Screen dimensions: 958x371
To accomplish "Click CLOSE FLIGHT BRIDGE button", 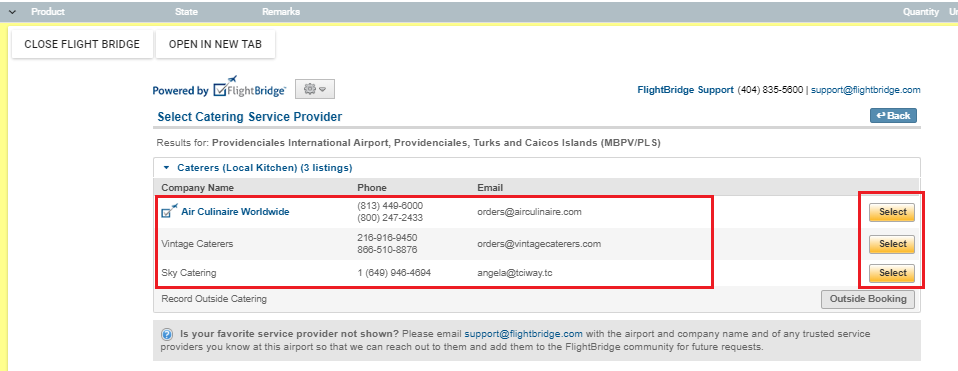I will coord(82,45).
